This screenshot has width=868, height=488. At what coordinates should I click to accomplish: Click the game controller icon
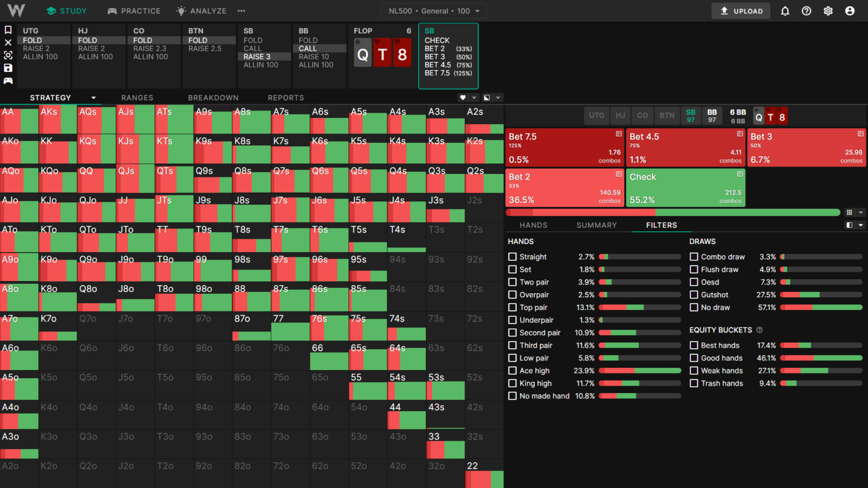coord(8,80)
